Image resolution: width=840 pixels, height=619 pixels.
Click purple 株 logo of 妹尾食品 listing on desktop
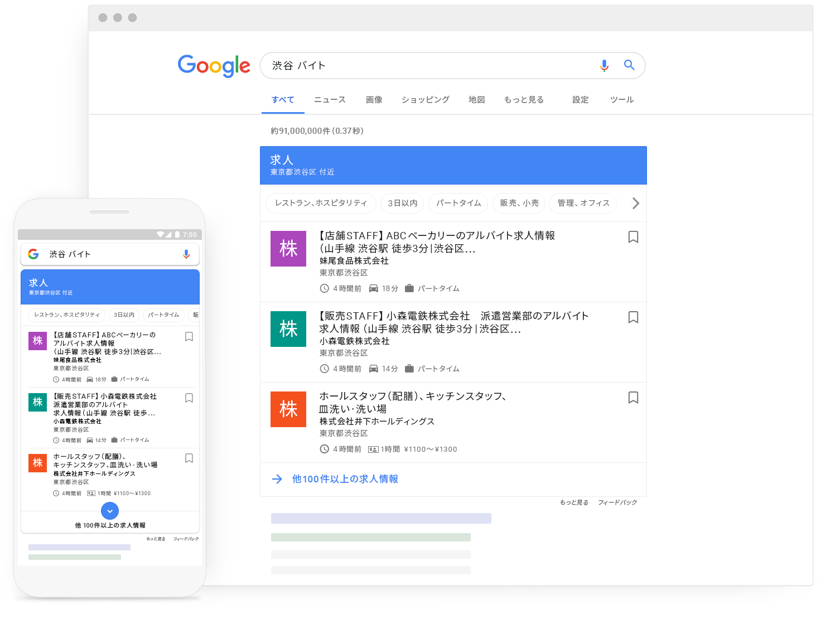(x=288, y=249)
